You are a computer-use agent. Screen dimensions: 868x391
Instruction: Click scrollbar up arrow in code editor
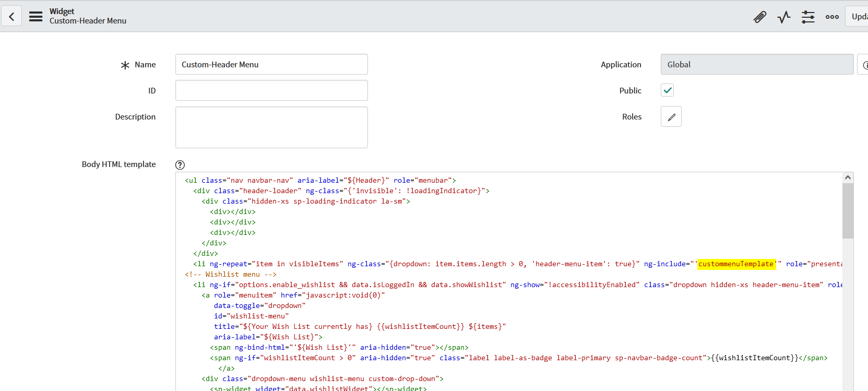click(x=848, y=177)
